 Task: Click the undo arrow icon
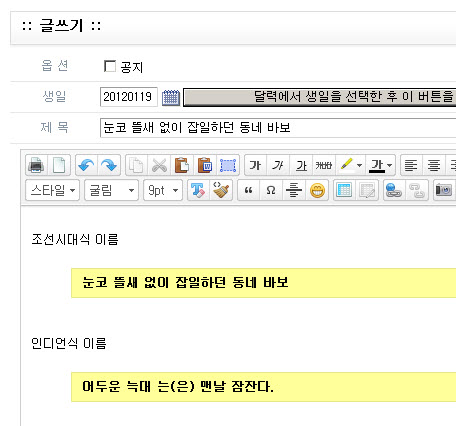coord(87,165)
